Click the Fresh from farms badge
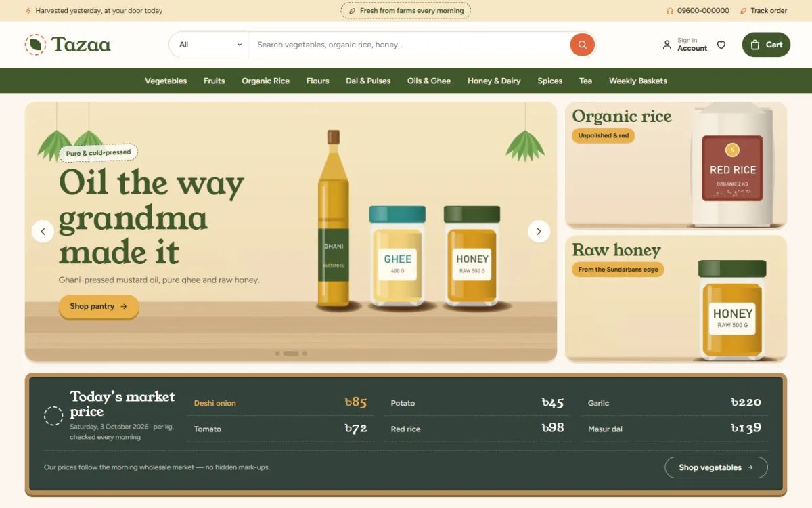The width and height of the screenshot is (812, 508). coord(405,11)
